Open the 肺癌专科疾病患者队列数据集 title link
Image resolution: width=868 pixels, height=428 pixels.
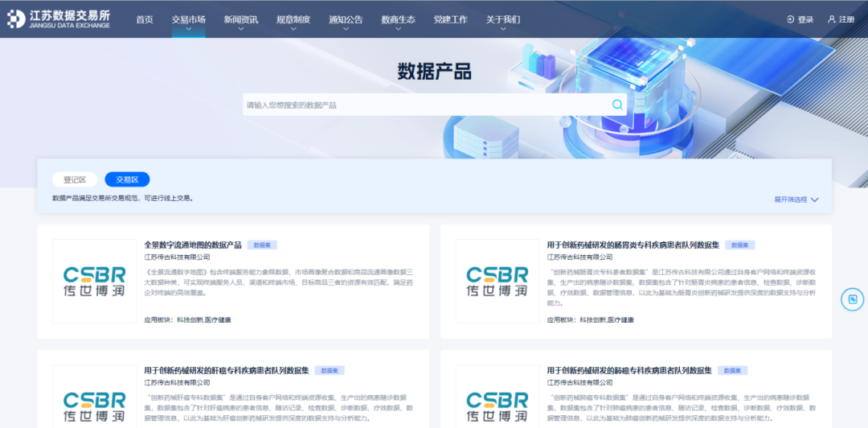tap(629, 371)
